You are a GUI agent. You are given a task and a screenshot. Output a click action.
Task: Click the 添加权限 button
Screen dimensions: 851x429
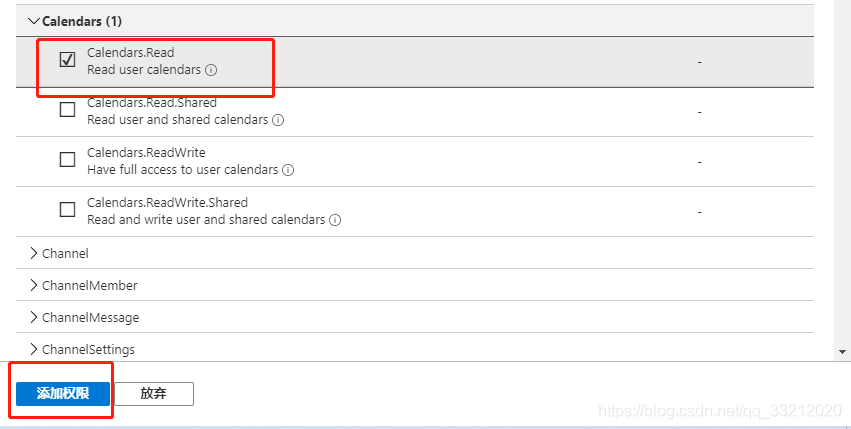(x=63, y=394)
